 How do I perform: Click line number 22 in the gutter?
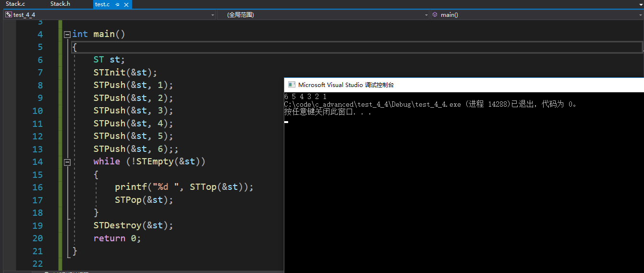[37, 264]
